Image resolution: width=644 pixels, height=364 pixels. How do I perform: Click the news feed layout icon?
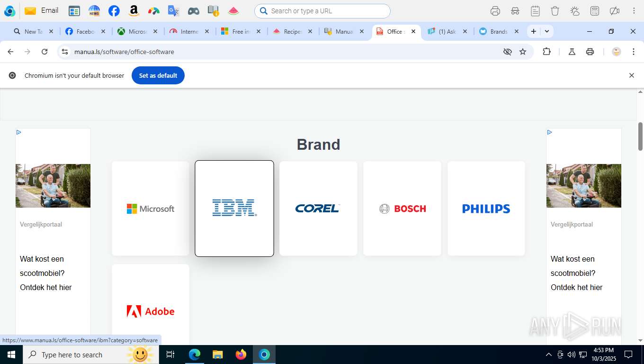pos(74,11)
